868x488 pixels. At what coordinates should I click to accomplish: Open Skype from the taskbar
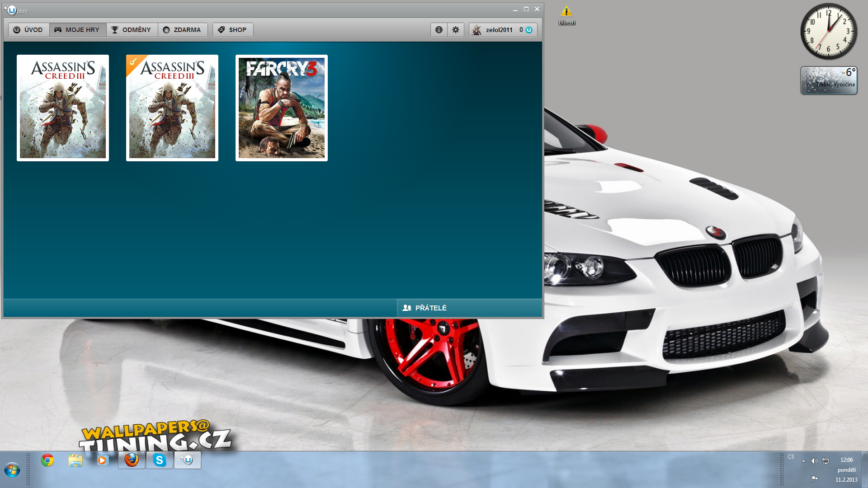[159, 460]
